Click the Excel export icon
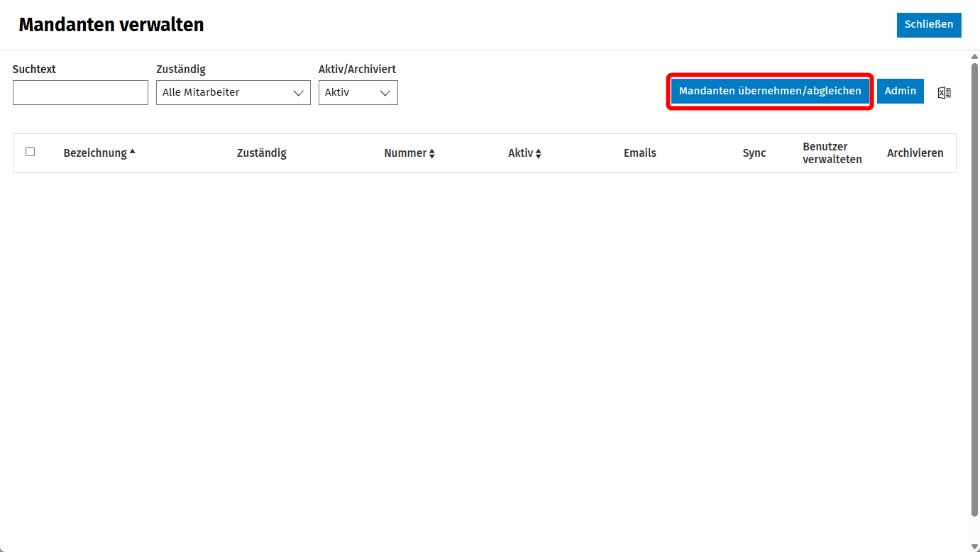980x552 pixels. (x=944, y=92)
